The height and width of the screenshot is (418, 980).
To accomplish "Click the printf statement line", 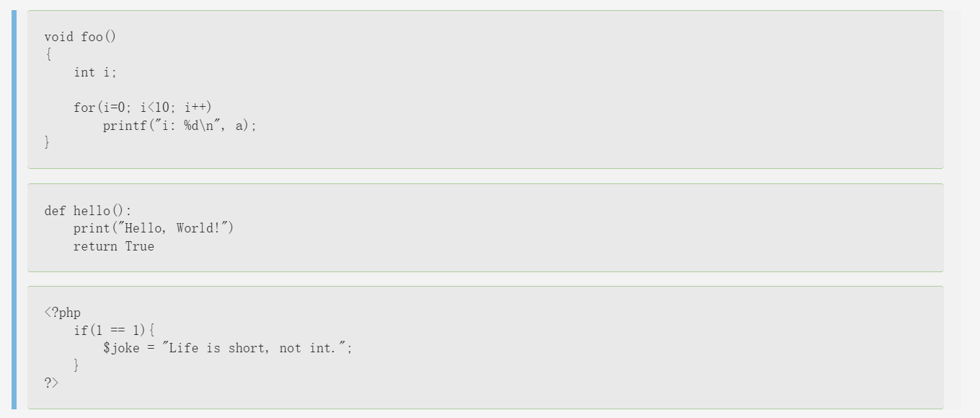I will pyautogui.click(x=179, y=126).
